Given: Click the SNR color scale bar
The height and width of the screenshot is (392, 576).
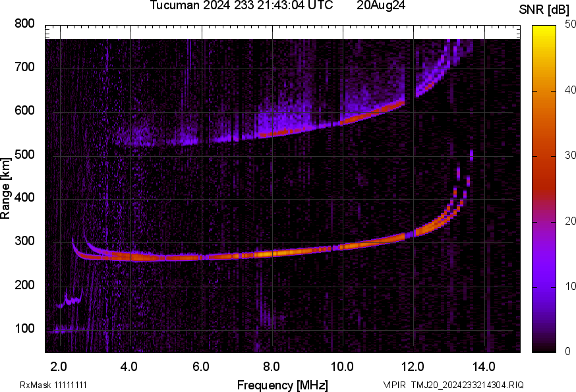Looking at the screenshot, I should pyautogui.click(x=544, y=189).
